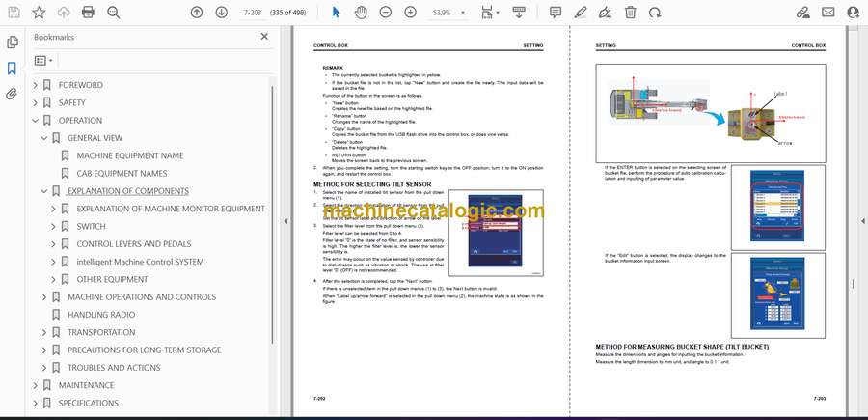Click the bookmarks panel vertical scrollbar
Viewport: 868px width, 420px height.
tap(272, 213)
